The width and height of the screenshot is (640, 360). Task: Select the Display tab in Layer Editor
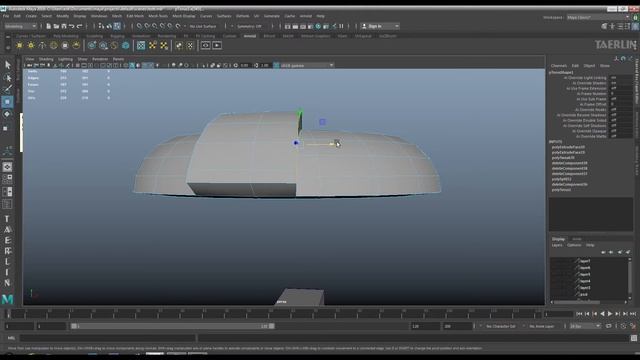(x=558, y=239)
